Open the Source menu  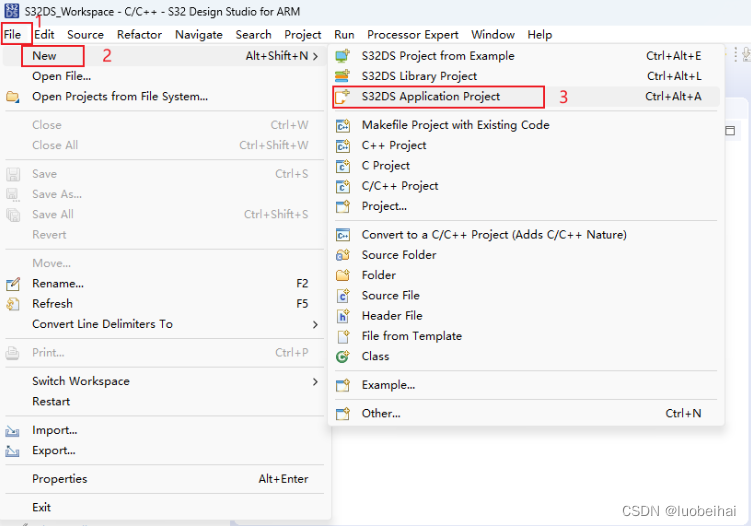(x=85, y=34)
